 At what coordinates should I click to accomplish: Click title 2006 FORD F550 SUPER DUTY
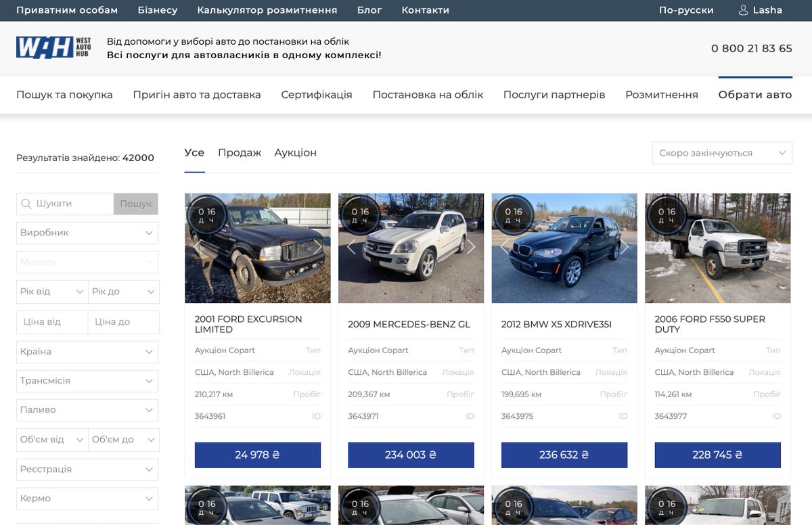[710, 324]
